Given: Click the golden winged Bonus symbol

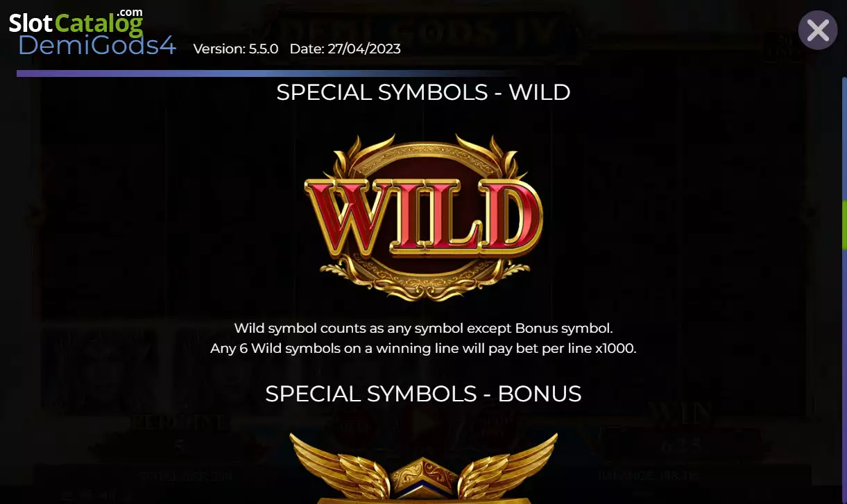Looking at the screenshot, I should click(423, 469).
